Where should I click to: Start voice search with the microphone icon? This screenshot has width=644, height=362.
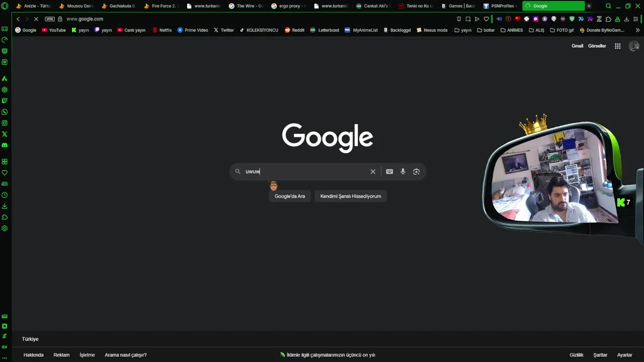click(403, 171)
